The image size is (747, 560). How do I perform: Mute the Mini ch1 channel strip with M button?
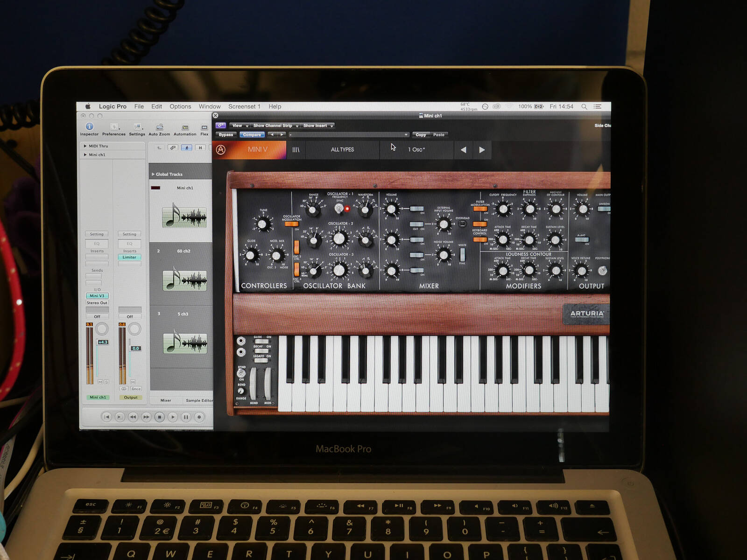[x=100, y=382]
